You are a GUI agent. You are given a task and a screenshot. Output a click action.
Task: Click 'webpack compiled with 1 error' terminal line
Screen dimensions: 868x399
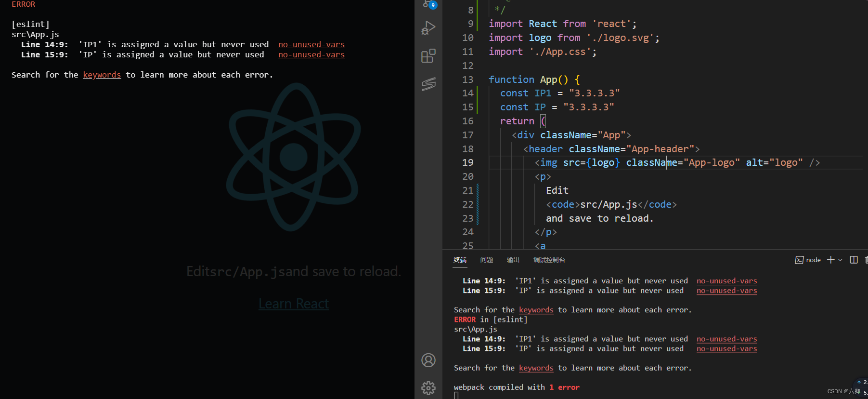(x=517, y=387)
